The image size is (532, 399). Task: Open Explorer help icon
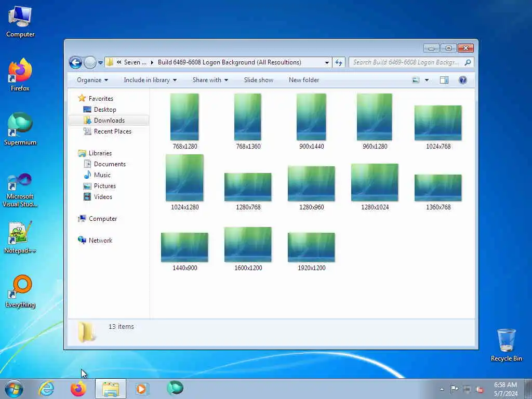(463, 80)
